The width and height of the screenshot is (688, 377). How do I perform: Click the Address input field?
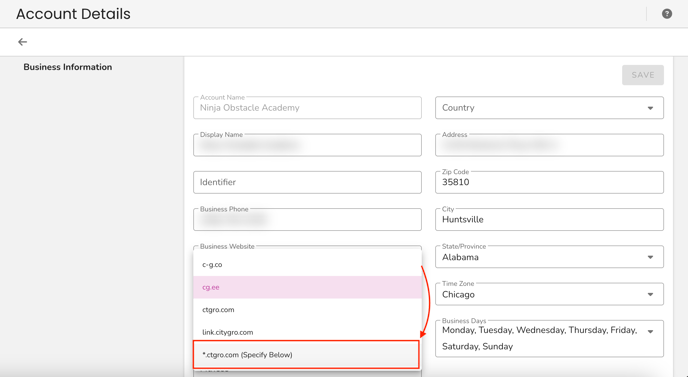549,145
